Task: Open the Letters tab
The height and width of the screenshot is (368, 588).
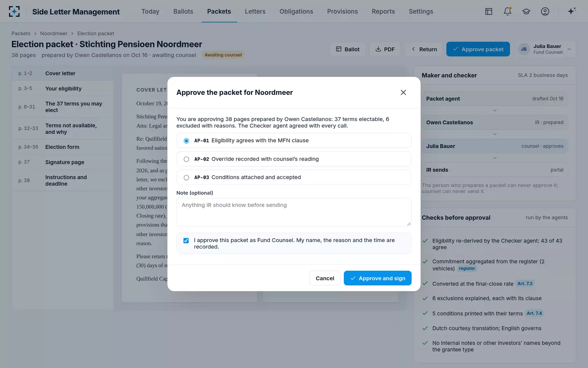Action: [255, 11]
